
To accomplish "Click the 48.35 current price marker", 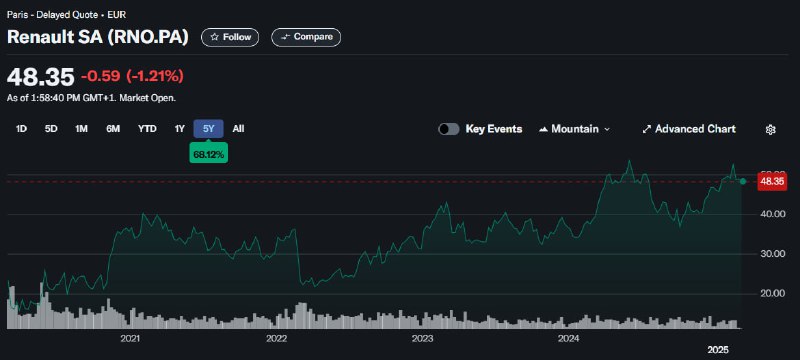I will point(771,182).
